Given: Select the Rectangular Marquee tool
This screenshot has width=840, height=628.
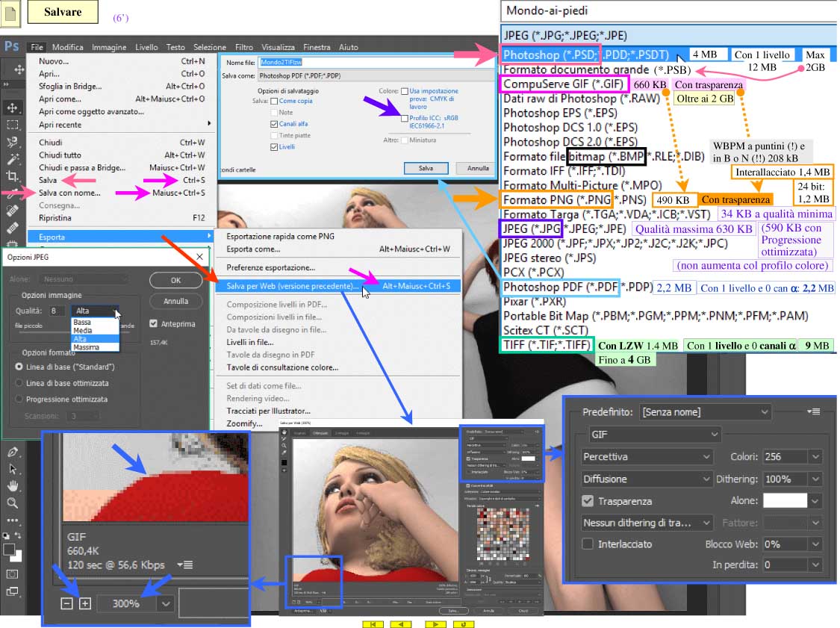Looking at the screenshot, I should click(13, 125).
